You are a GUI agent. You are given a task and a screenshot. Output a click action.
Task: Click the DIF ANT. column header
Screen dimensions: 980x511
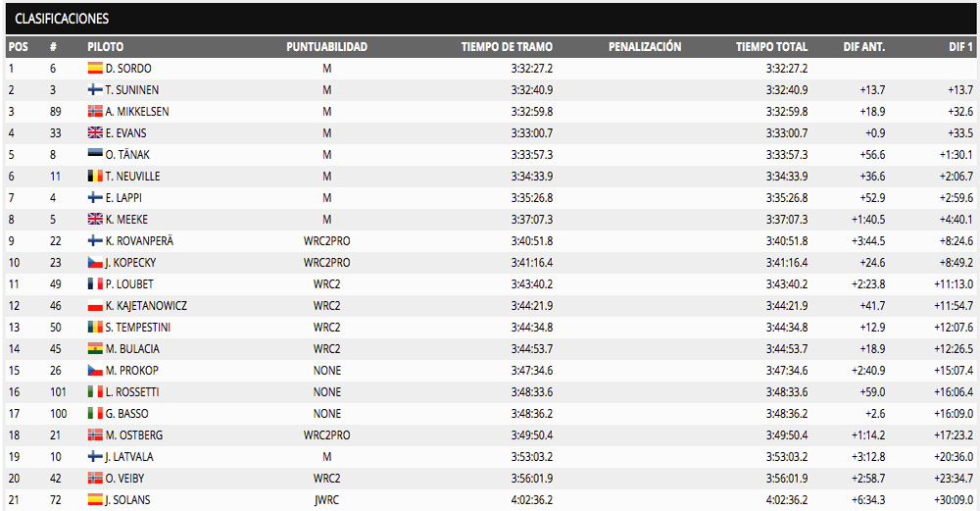pyautogui.click(x=863, y=47)
